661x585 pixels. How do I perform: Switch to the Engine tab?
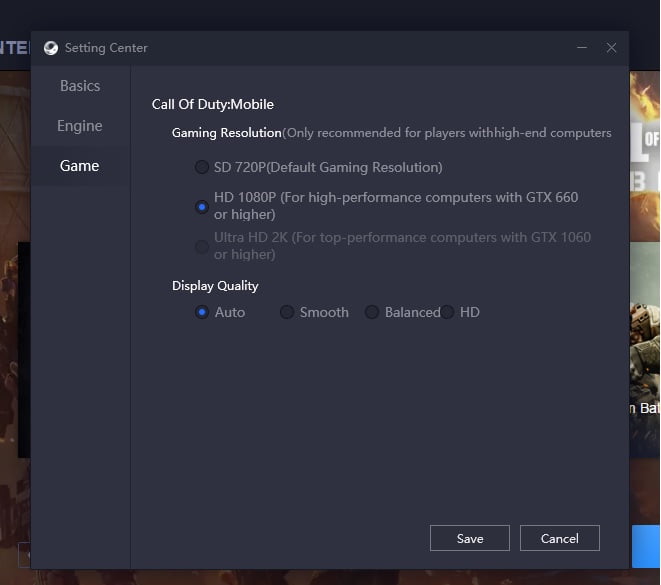click(x=80, y=126)
